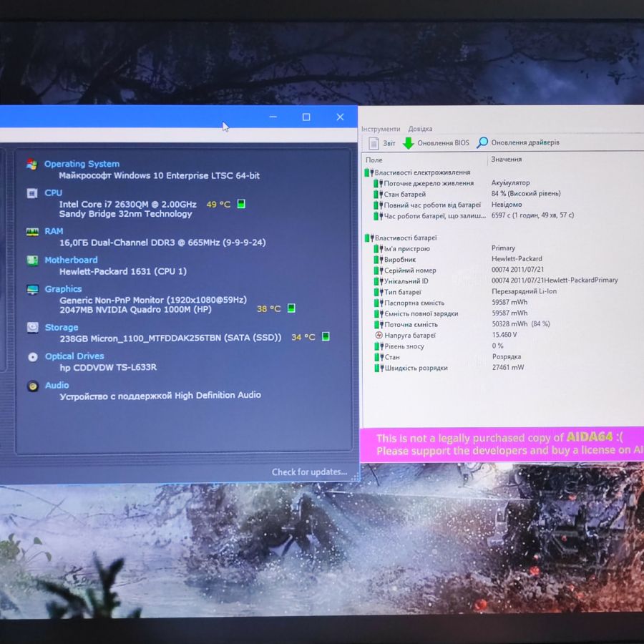Click the Звіт report toolbar button

[x=382, y=143]
